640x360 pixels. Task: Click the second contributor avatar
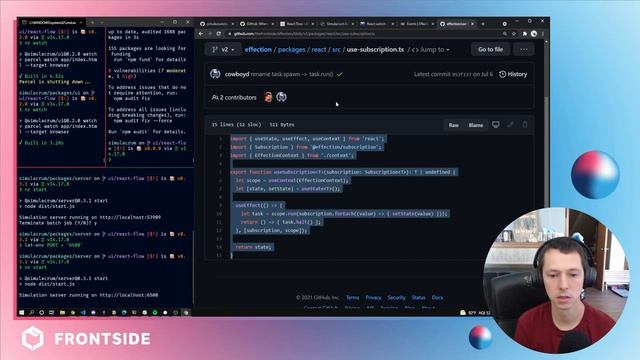coord(281,97)
